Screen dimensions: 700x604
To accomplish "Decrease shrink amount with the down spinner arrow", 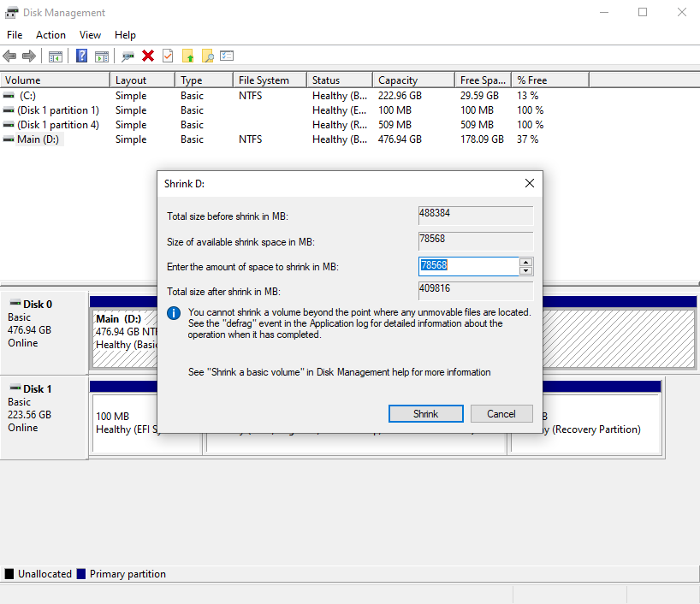I will (x=526, y=271).
